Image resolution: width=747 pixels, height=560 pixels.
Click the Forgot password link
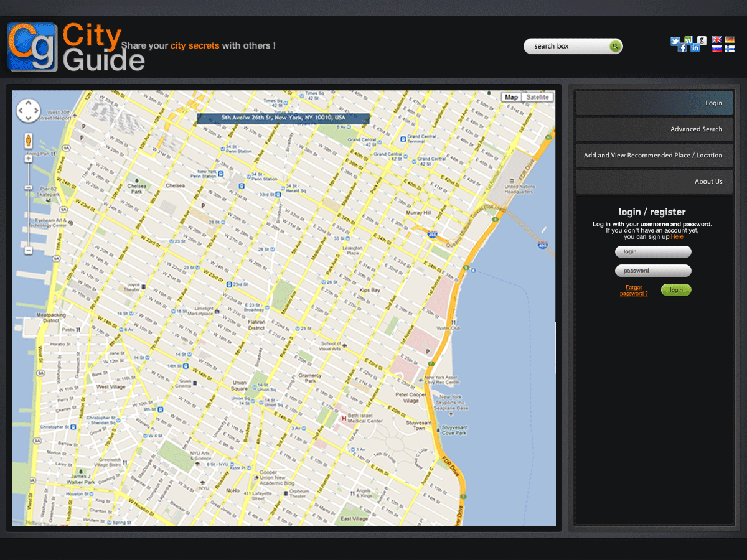tap(634, 291)
